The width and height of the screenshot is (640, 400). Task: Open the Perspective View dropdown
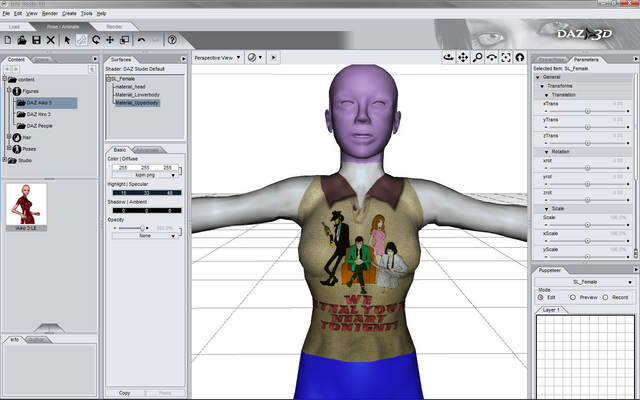pyautogui.click(x=218, y=58)
